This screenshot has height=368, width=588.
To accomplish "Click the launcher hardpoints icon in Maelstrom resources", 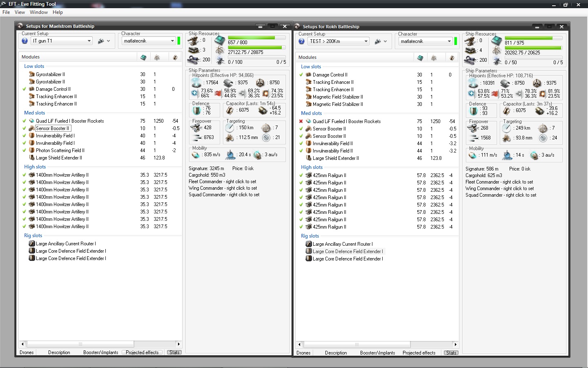I will (x=194, y=50).
